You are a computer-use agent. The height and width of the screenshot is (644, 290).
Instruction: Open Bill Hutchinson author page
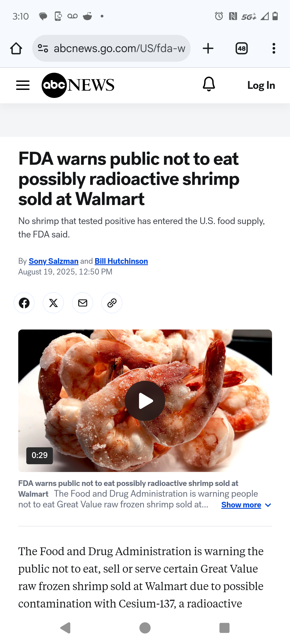(121, 261)
